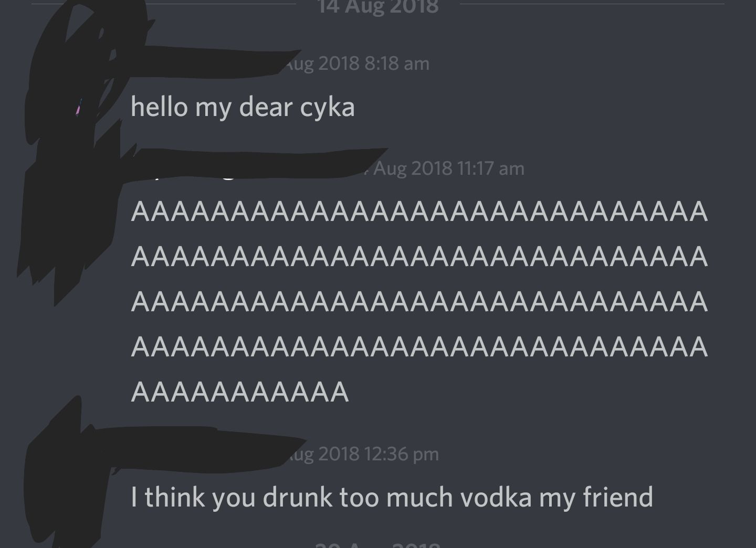Click the 12:36 pm message timestamp

[x=362, y=454]
